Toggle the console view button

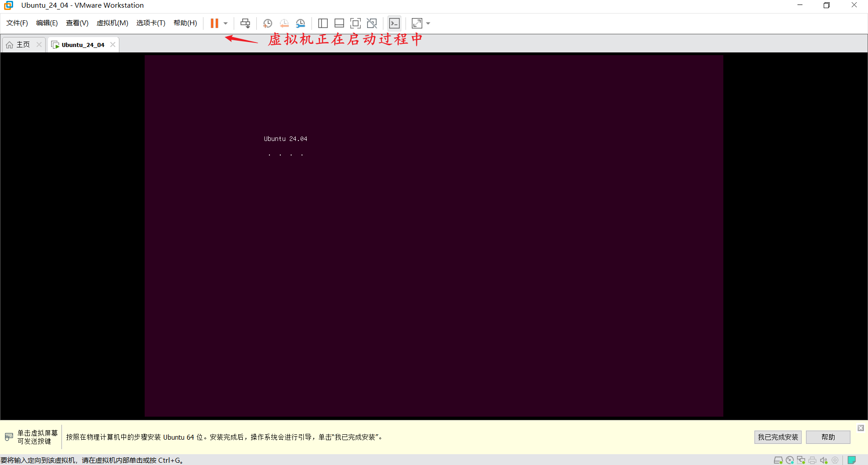coord(394,23)
